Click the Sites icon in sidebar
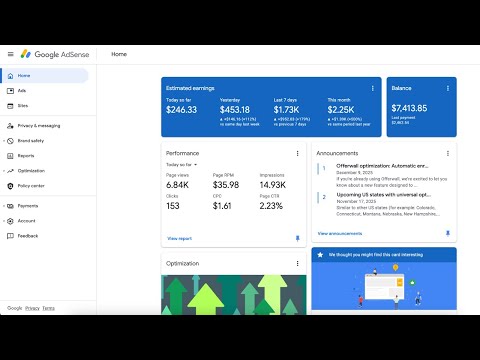This screenshot has width=480, height=360. (10, 106)
